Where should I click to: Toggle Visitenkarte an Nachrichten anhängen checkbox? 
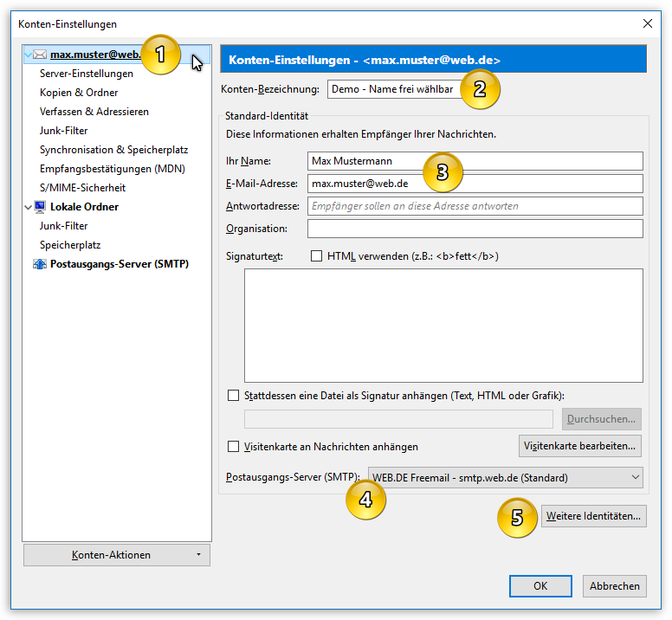click(233, 447)
